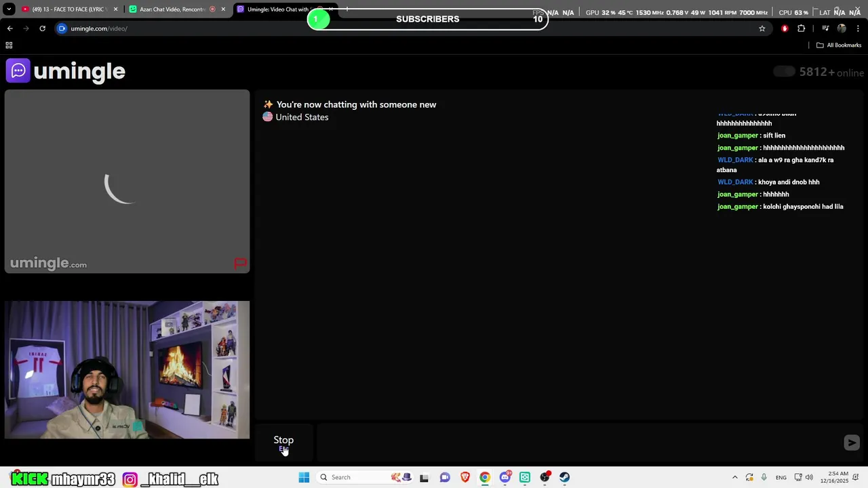
Task: Click the send message arrow
Action: (852, 443)
